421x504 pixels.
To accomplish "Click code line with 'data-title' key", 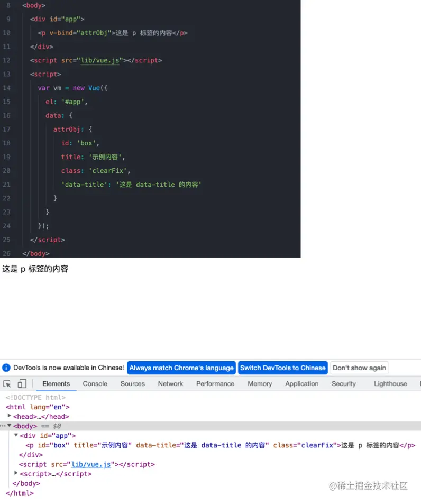I will click(132, 185).
